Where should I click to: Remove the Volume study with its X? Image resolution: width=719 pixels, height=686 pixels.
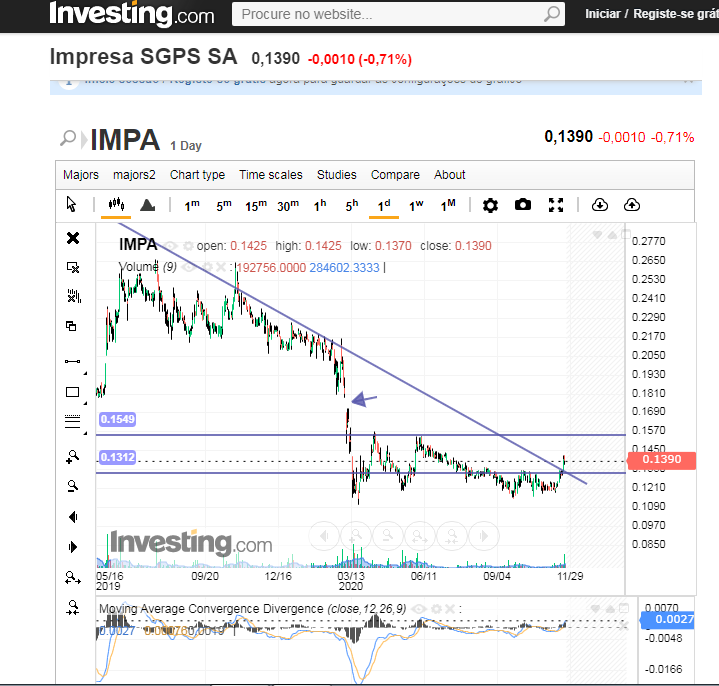[x=221, y=267]
